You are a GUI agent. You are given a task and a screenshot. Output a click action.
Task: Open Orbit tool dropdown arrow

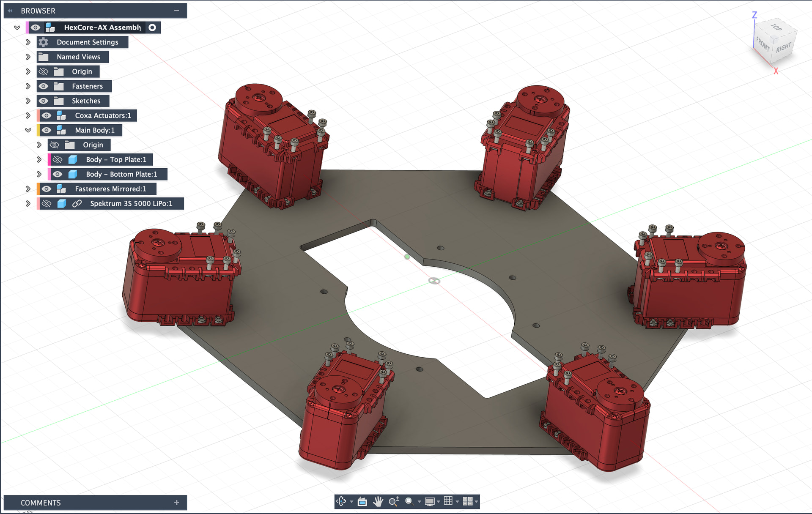click(x=351, y=502)
